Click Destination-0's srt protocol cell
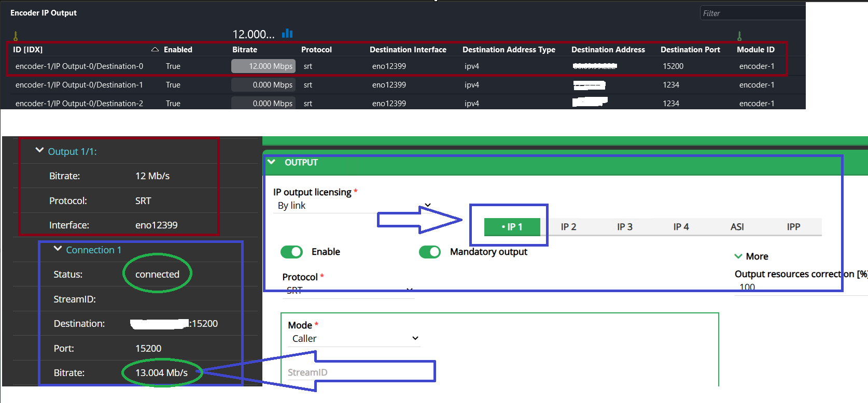This screenshot has width=868, height=403. [308, 66]
